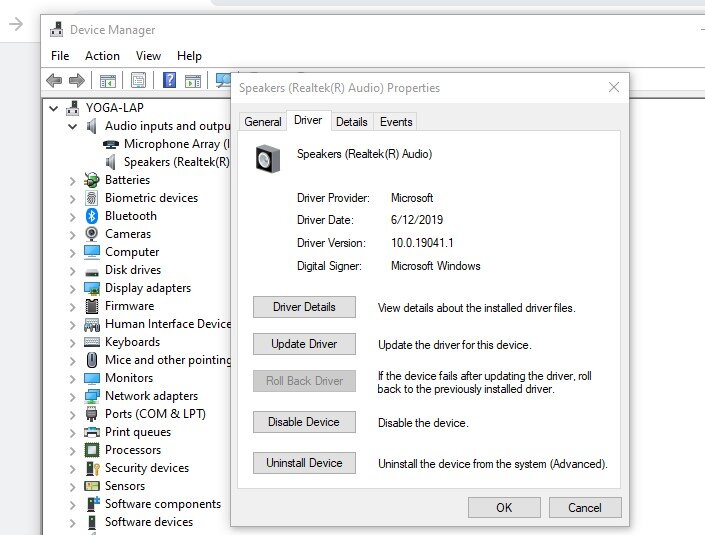The image size is (705, 535).
Task: Open the View menu
Action: pyautogui.click(x=148, y=56)
